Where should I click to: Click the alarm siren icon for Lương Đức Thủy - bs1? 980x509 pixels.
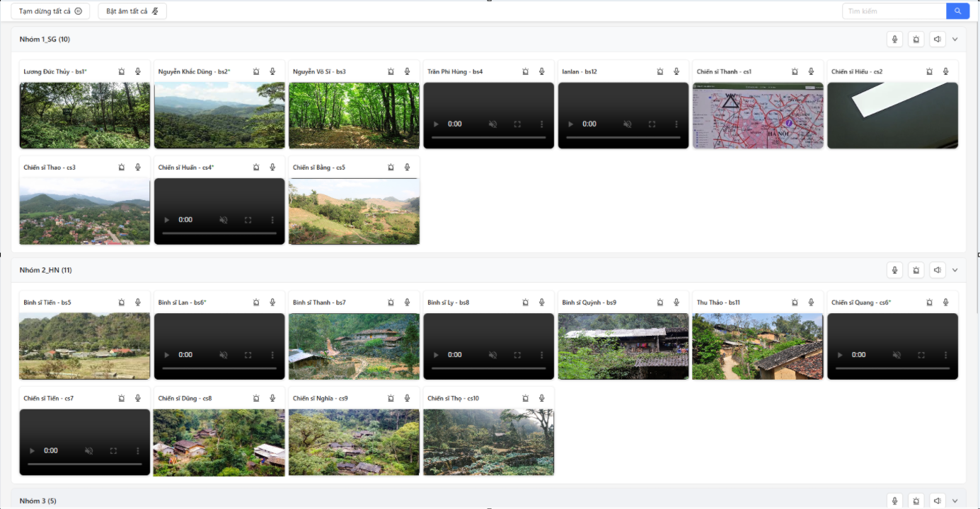coord(122,71)
